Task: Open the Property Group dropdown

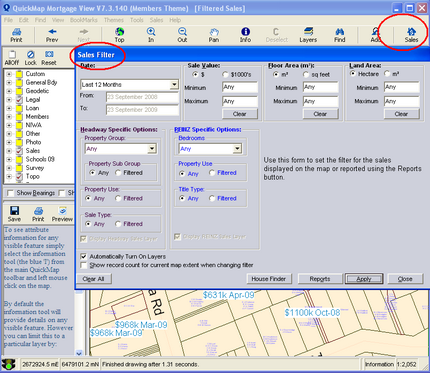Action: click(152, 148)
